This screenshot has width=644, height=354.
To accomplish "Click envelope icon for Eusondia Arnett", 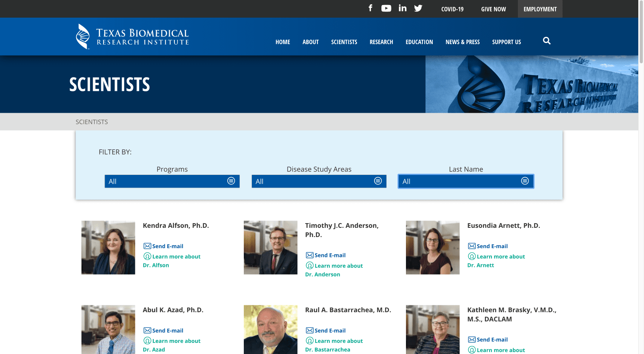I will click(x=472, y=246).
